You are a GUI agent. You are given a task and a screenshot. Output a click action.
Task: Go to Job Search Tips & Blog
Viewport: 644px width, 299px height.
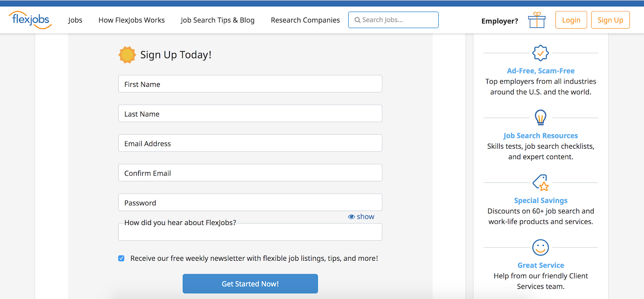tap(217, 20)
